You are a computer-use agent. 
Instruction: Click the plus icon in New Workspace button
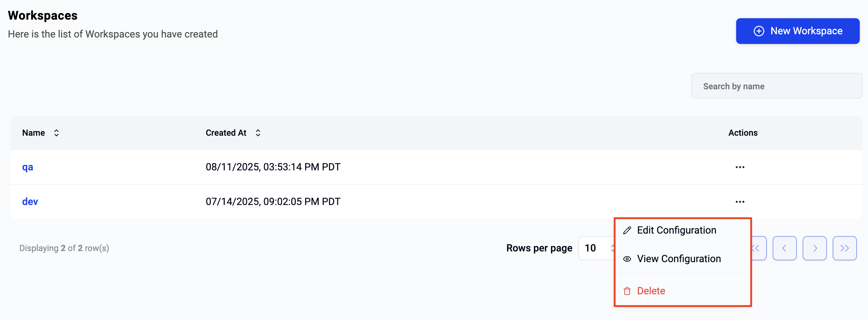759,31
